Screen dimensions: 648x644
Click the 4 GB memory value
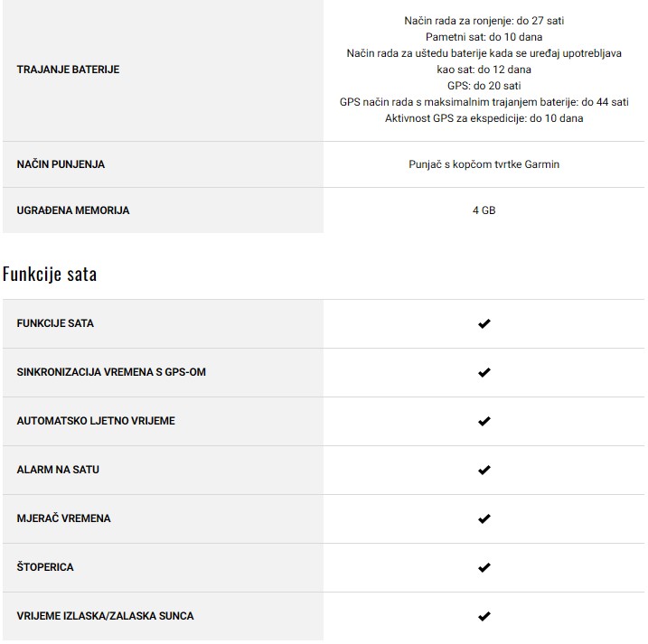pos(484,210)
